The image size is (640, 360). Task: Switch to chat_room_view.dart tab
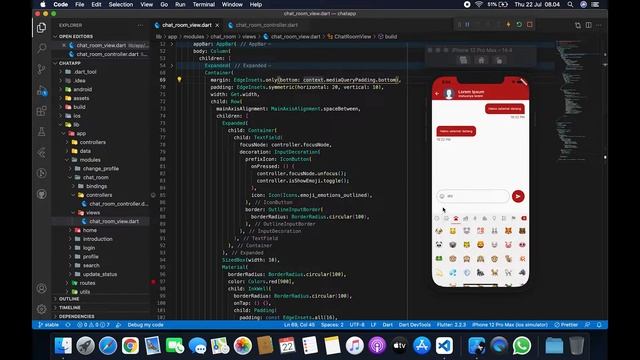tap(187, 25)
